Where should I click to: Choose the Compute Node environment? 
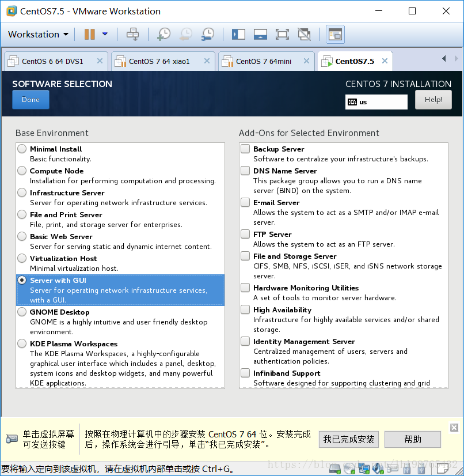point(22,171)
